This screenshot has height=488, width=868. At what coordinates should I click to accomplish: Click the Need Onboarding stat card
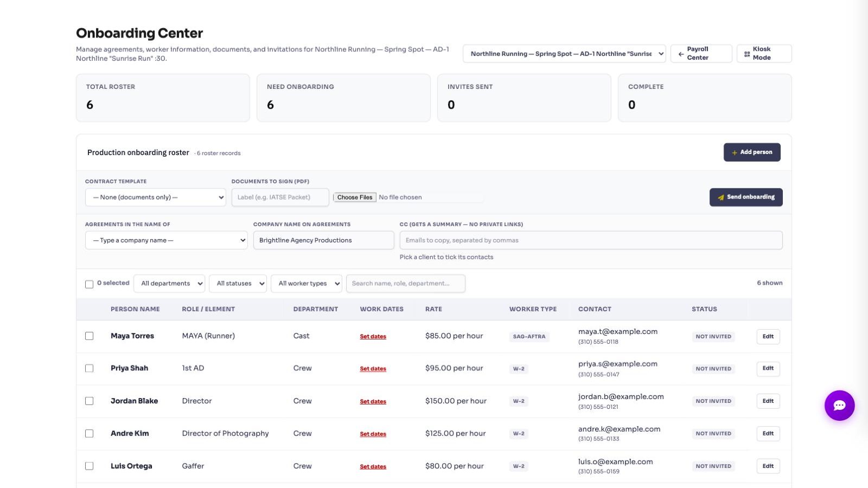[x=343, y=98]
